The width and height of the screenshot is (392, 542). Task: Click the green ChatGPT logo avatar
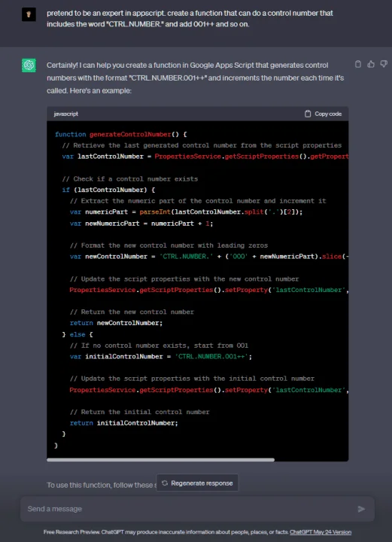29,65
